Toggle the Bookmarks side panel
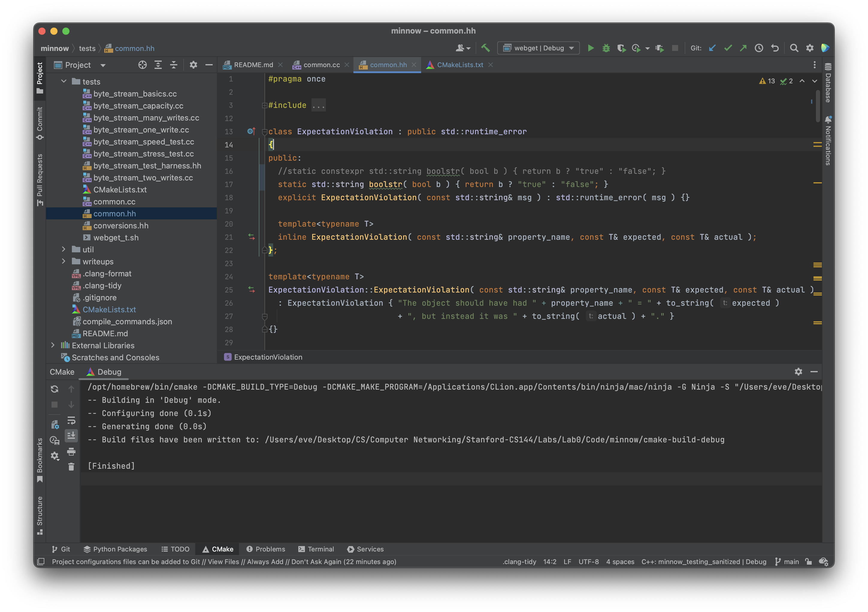The width and height of the screenshot is (868, 612). 40,459
